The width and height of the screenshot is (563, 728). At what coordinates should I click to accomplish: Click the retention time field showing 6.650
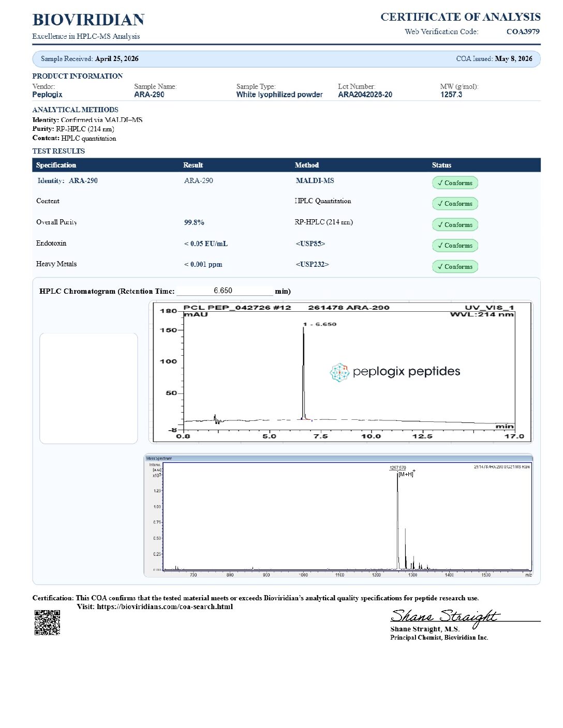(224, 291)
